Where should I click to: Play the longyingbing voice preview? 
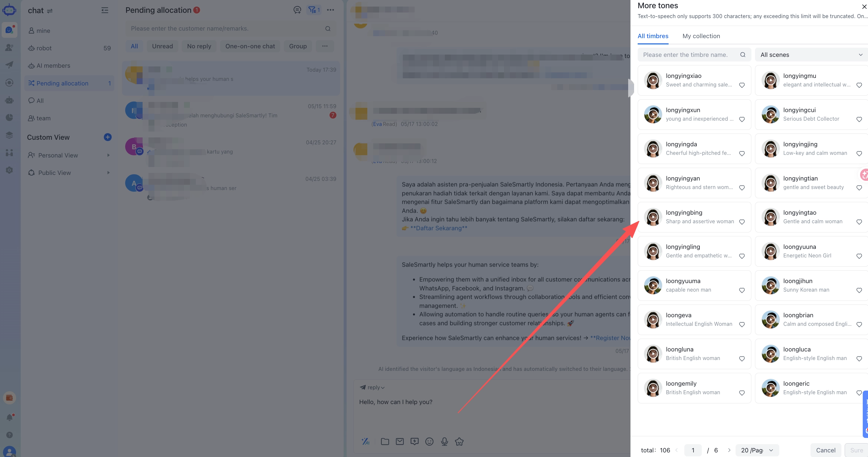(x=653, y=217)
